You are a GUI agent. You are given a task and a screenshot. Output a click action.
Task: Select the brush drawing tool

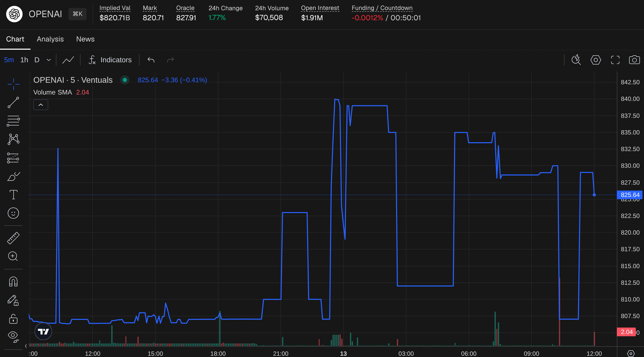tap(13, 176)
